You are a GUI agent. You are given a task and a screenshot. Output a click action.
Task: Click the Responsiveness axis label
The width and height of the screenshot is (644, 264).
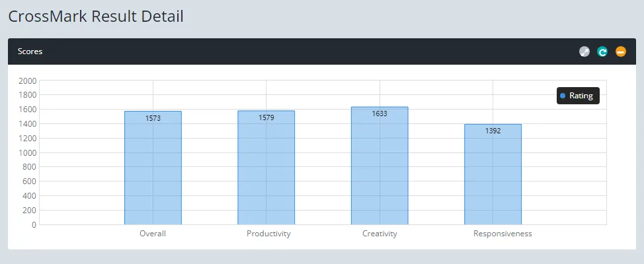pos(503,234)
